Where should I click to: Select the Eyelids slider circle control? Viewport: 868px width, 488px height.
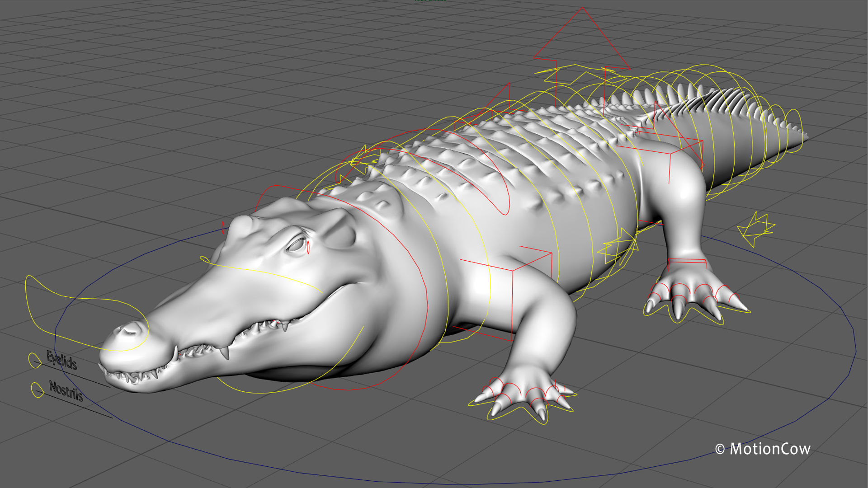35,360
